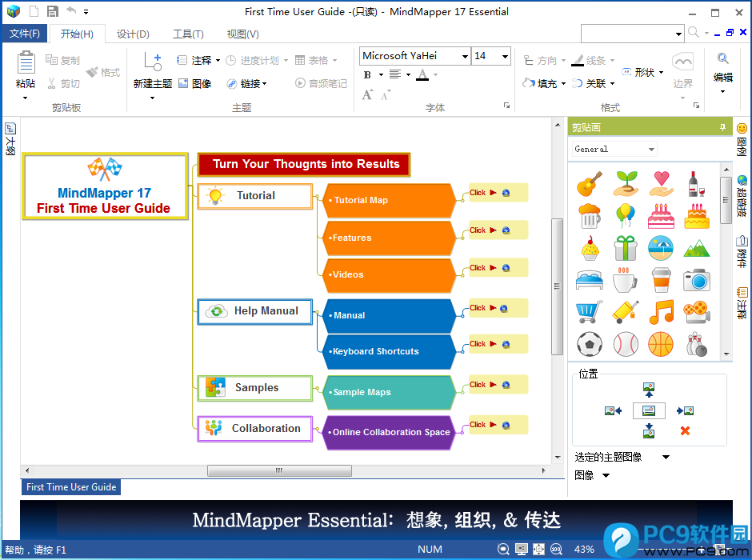Switch to the 视图(V) ribbon tab
Image resolution: width=752 pixels, height=560 pixels.
point(242,34)
